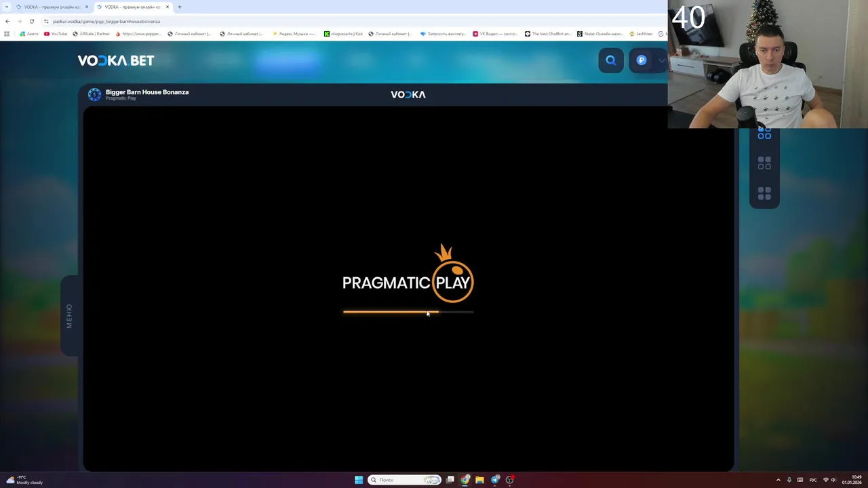This screenshot has width=868, height=488.
Task: Click the address bar URL
Action: (x=106, y=22)
